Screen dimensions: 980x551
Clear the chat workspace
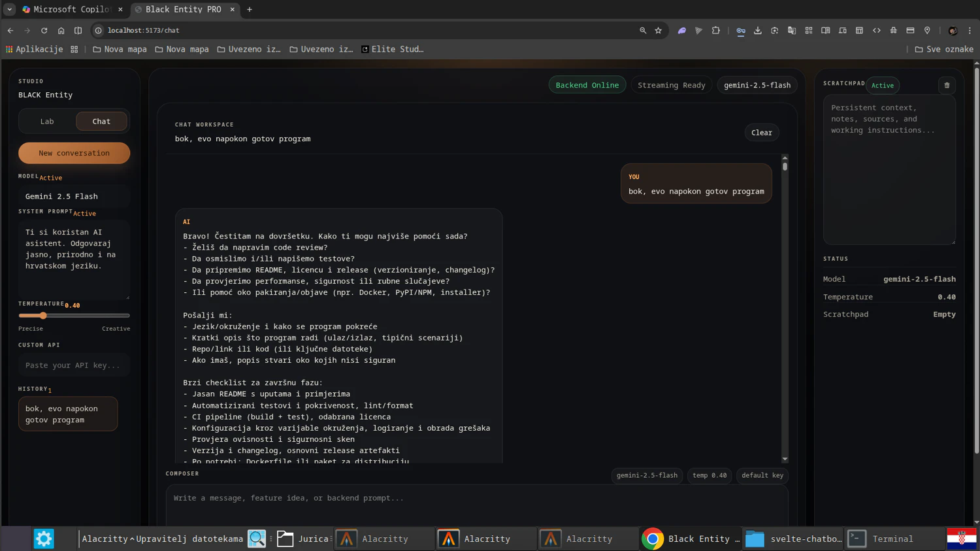762,133
